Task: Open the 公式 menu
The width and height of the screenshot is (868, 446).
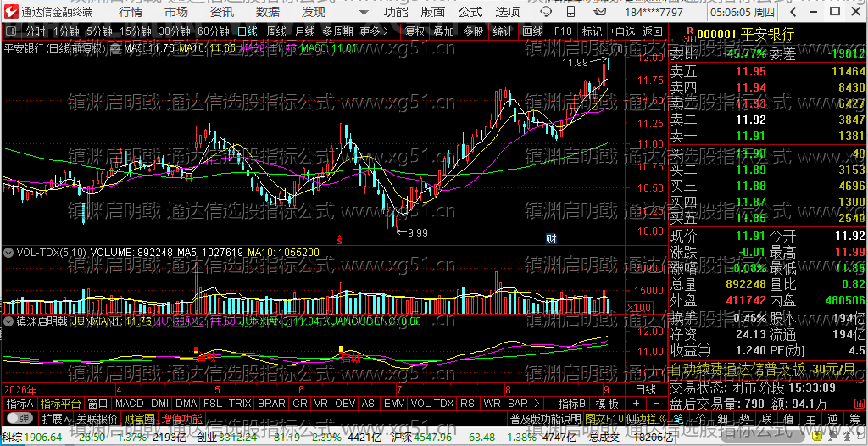Action: [x=470, y=12]
